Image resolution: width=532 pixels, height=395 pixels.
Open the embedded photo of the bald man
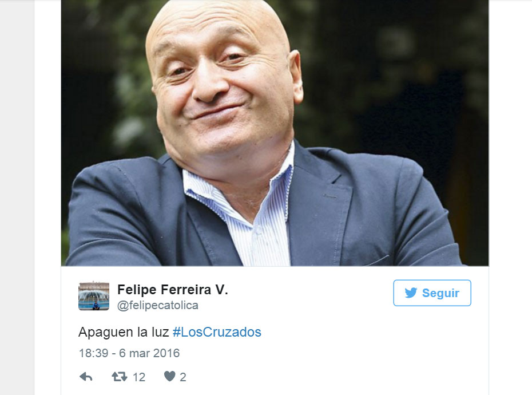click(275, 133)
